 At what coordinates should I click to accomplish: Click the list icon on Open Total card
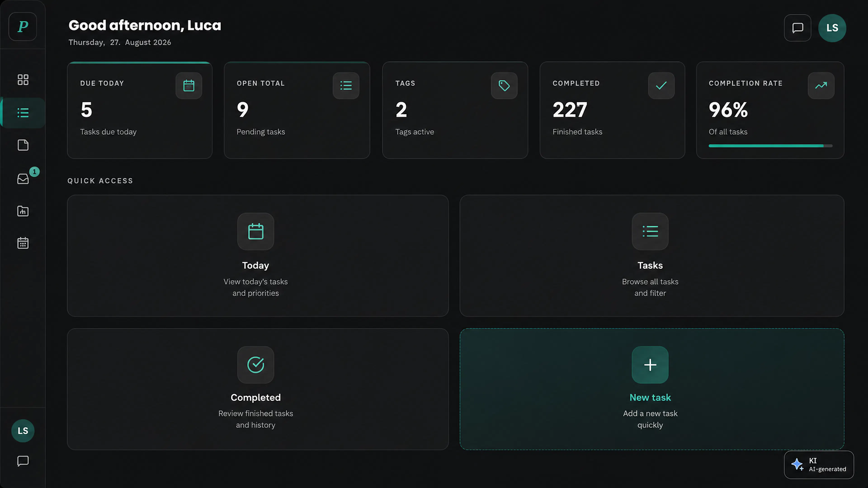click(346, 86)
